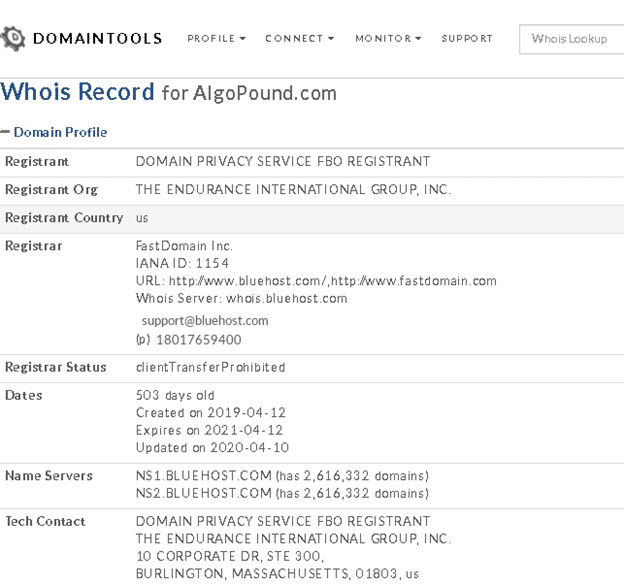Screen dimensions: 624x585
Task: Select the FastDomain Inc. registrar name
Action: (x=184, y=246)
